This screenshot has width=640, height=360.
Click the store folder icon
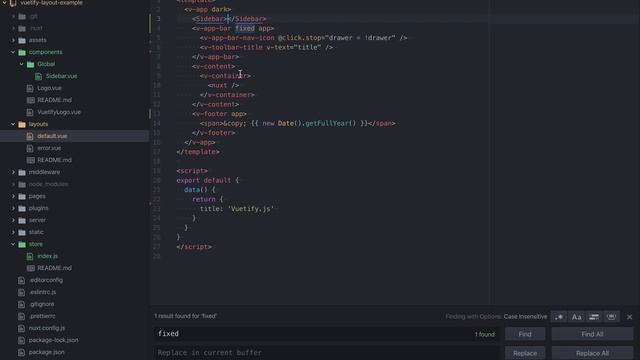[22, 244]
